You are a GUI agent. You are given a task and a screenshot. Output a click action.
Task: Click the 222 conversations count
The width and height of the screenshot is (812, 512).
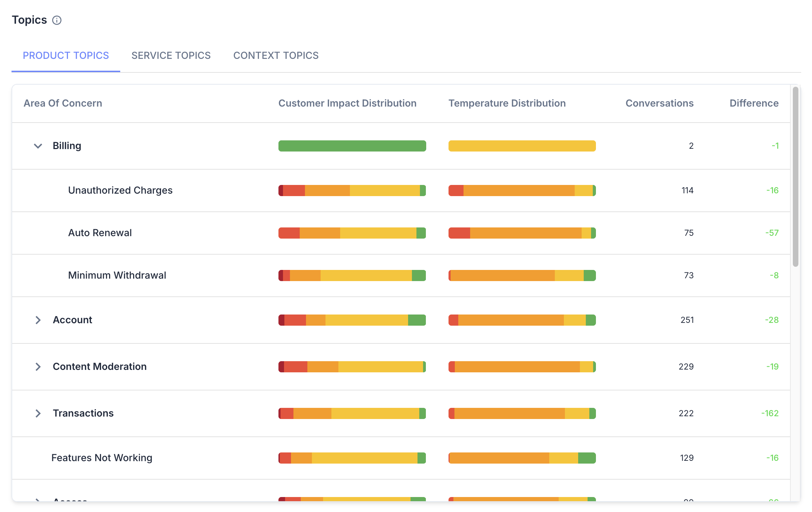686,413
